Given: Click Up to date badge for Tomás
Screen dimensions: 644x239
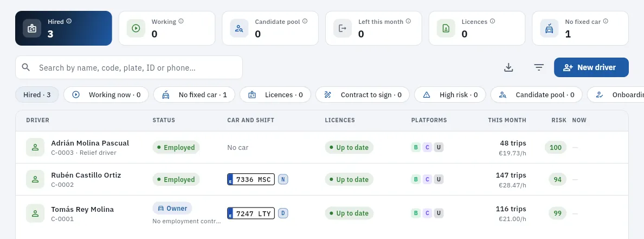Looking at the screenshot, I should point(349,213).
